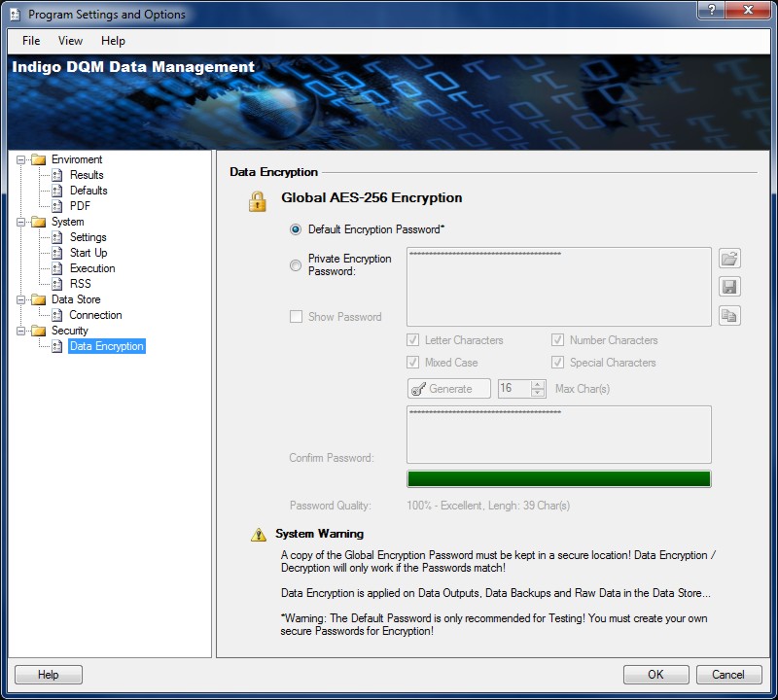Select Defaults in the settings tree
The image size is (778, 700).
[x=88, y=191]
